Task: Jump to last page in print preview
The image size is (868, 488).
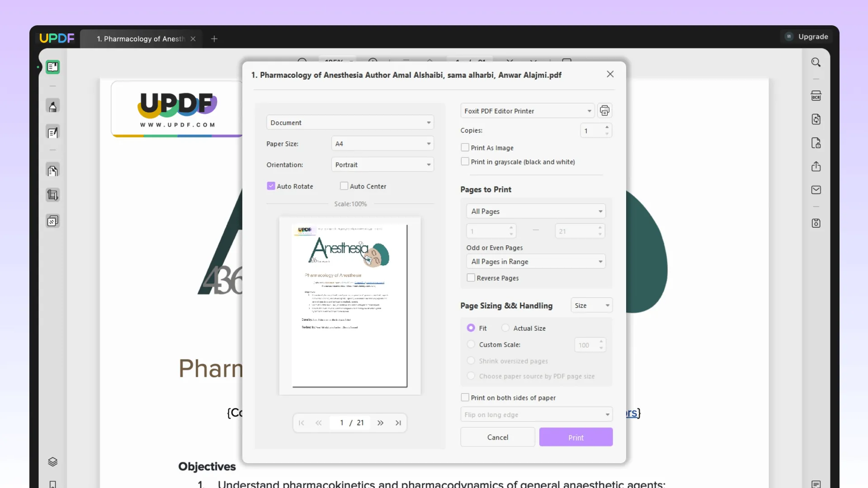Action: point(398,422)
